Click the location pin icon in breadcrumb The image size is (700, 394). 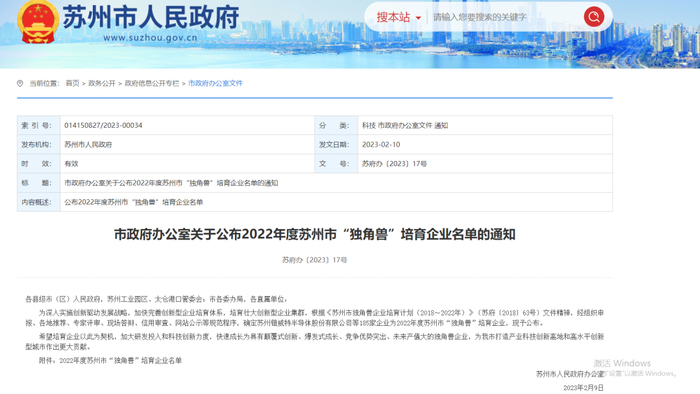click(x=20, y=83)
